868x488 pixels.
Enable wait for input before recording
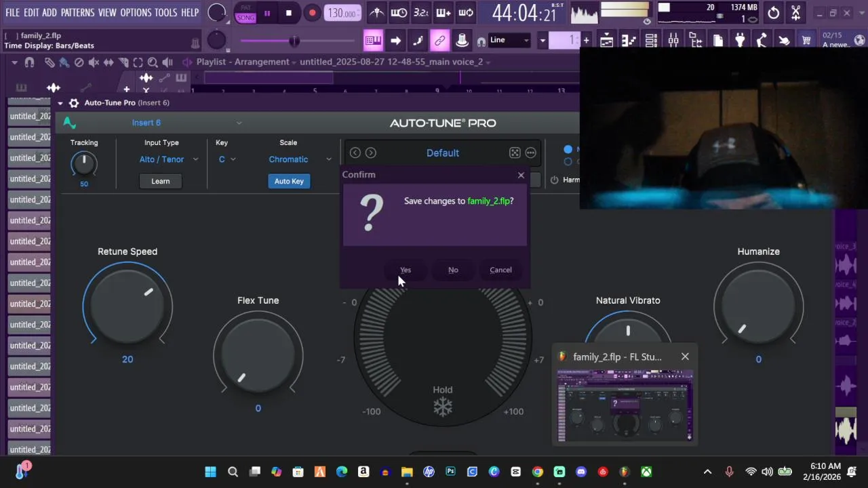pos(399,13)
